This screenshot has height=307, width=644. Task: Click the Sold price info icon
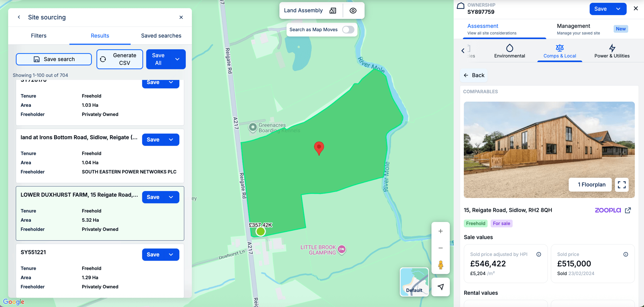pos(626,254)
